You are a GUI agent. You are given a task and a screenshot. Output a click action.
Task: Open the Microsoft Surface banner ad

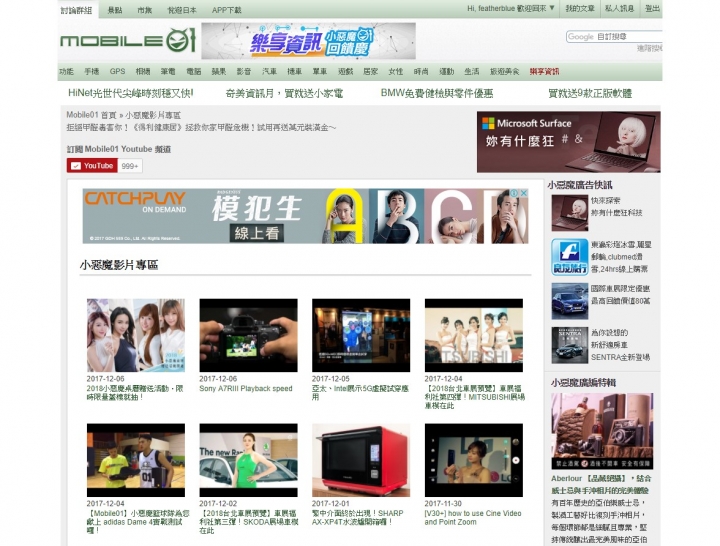[x=568, y=142]
